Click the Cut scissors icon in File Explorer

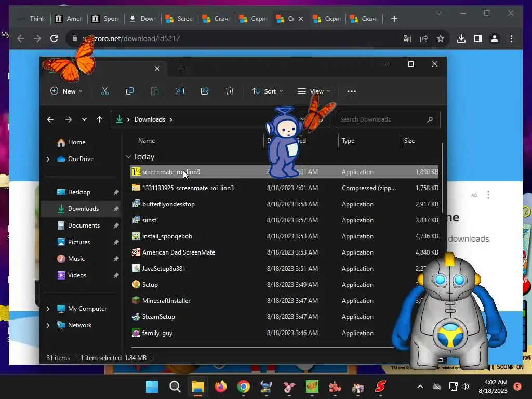click(x=105, y=91)
